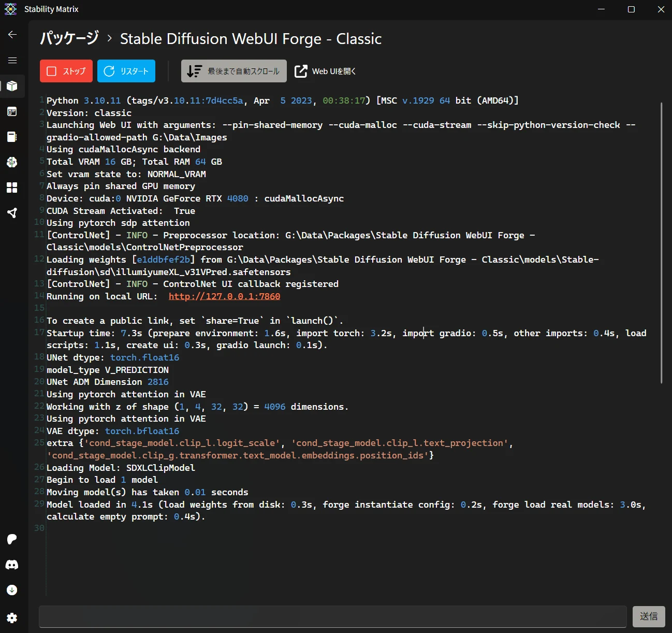
Task: Click 'Always pin shared GPU memory' line
Action: tap(121, 186)
